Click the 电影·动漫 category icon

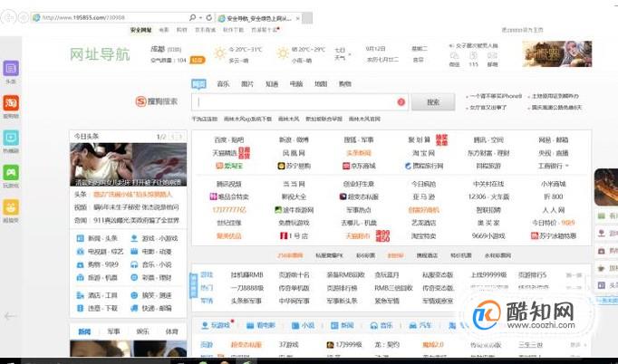[134, 252]
